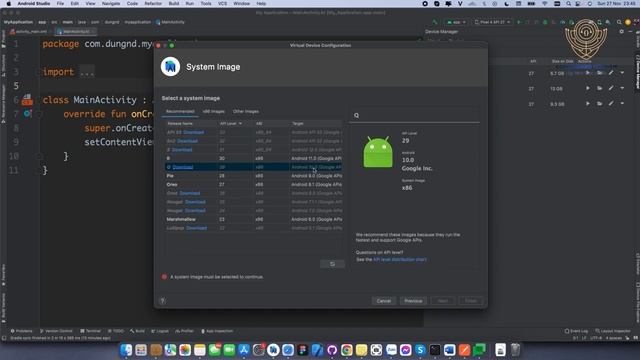Open Android Studio from the dock

[273, 350]
